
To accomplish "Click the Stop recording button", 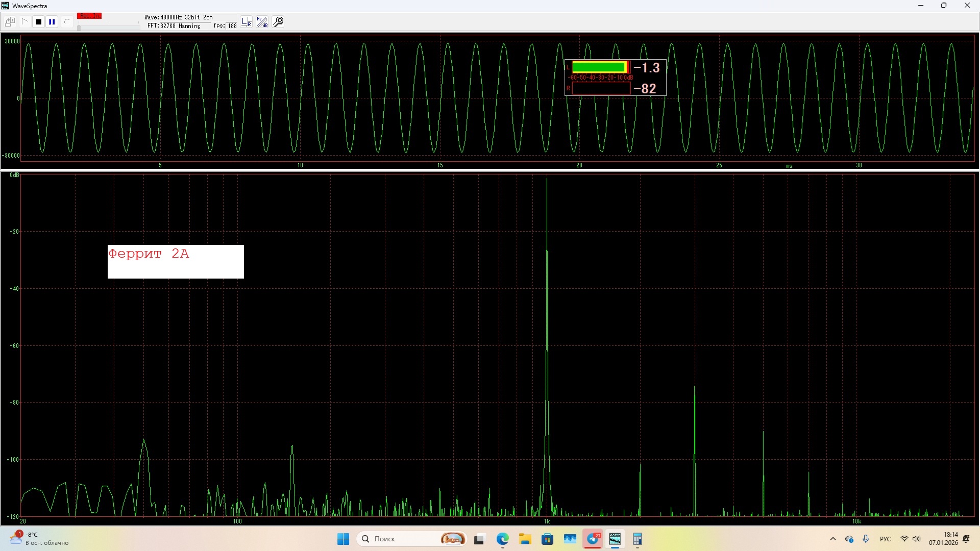I will coord(38,22).
